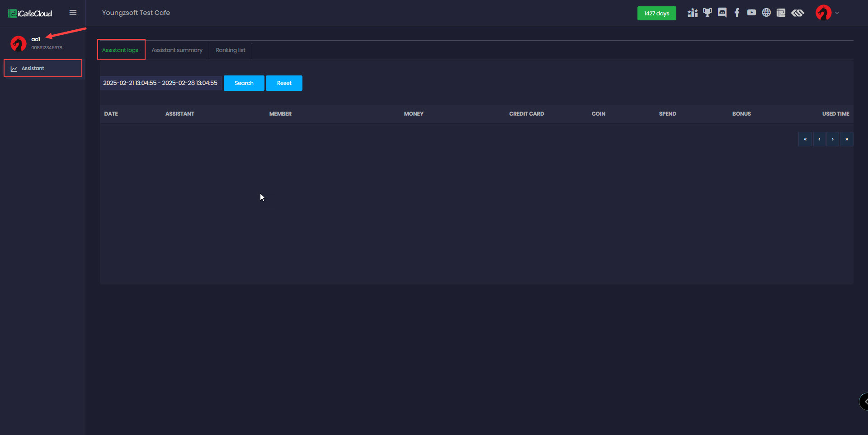Toggle the hamburger sidebar menu
The image size is (868, 435).
pos(73,13)
